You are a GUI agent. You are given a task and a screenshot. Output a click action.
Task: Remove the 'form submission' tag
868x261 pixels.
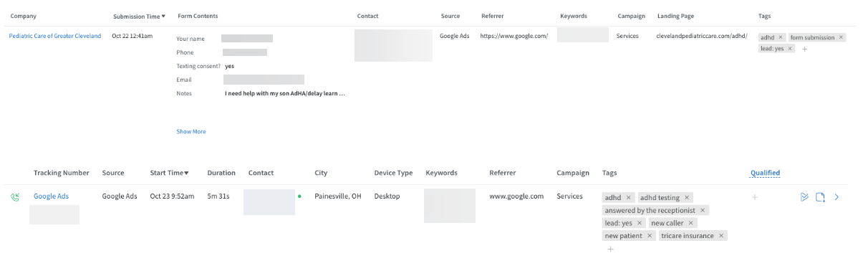[x=841, y=37]
